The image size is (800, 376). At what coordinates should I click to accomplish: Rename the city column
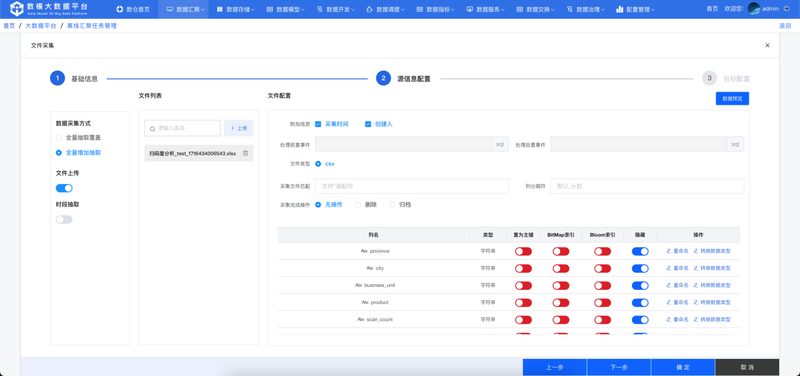point(678,268)
